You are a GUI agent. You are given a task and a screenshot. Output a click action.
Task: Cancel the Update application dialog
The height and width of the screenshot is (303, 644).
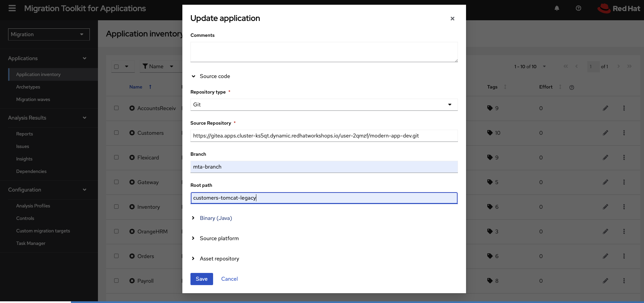click(x=229, y=279)
